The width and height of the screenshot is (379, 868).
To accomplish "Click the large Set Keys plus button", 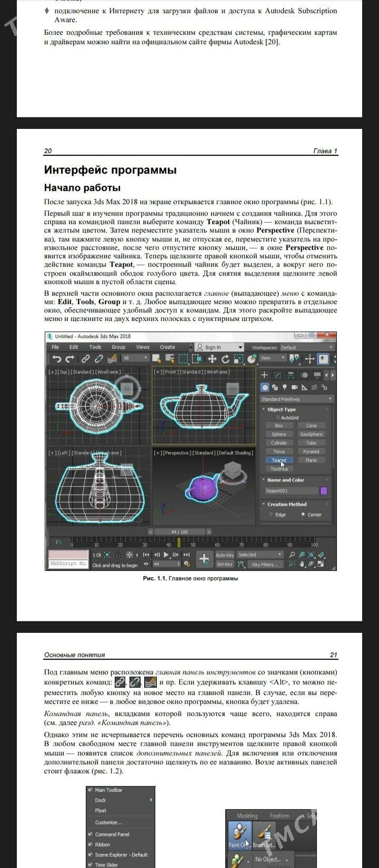I will [x=204, y=559].
